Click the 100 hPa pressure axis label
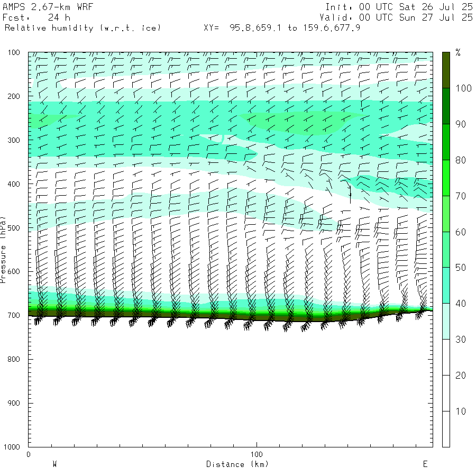The width and height of the screenshot is (476, 476). 14,52
